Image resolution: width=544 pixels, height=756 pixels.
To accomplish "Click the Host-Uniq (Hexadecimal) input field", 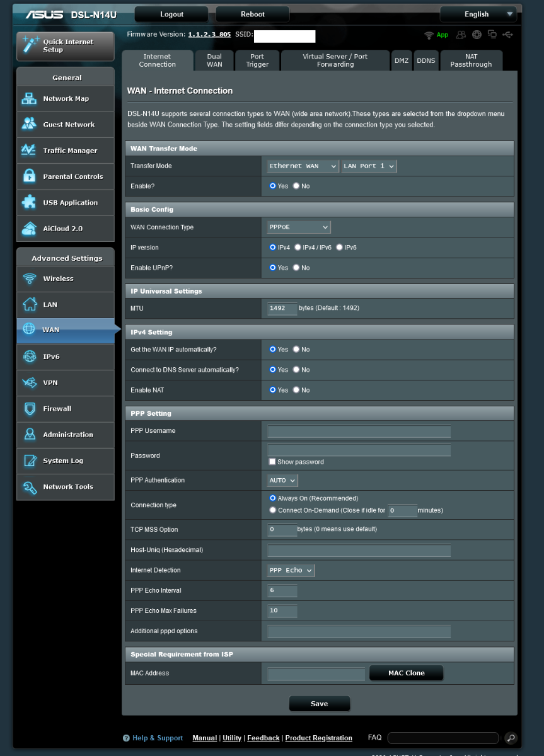I will 359,550.
